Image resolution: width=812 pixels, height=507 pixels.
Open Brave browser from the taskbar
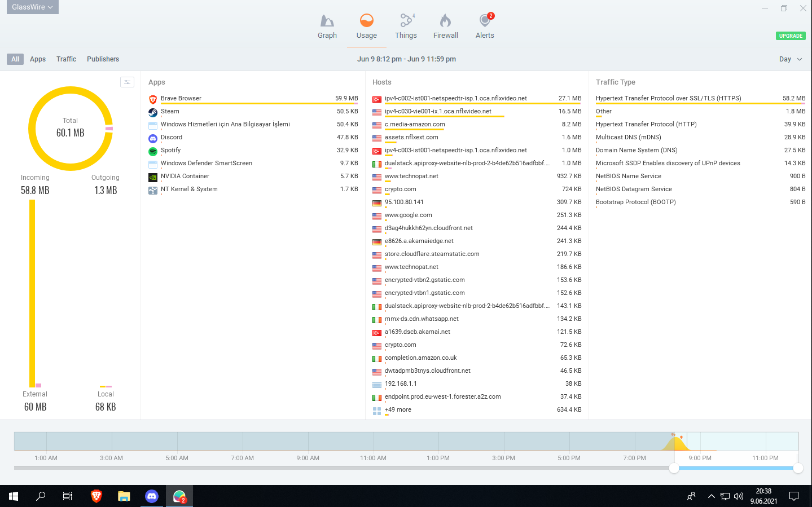click(x=96, y=496)
